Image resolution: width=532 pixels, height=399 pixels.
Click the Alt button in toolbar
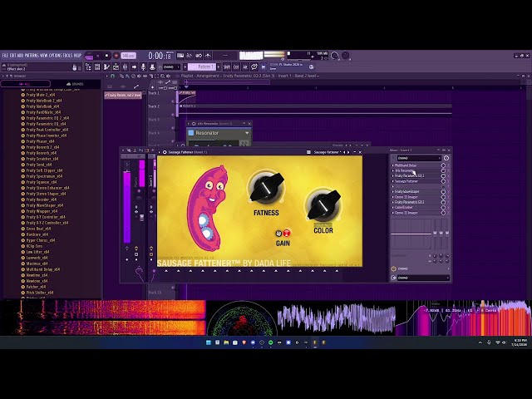tap(244, 66)
